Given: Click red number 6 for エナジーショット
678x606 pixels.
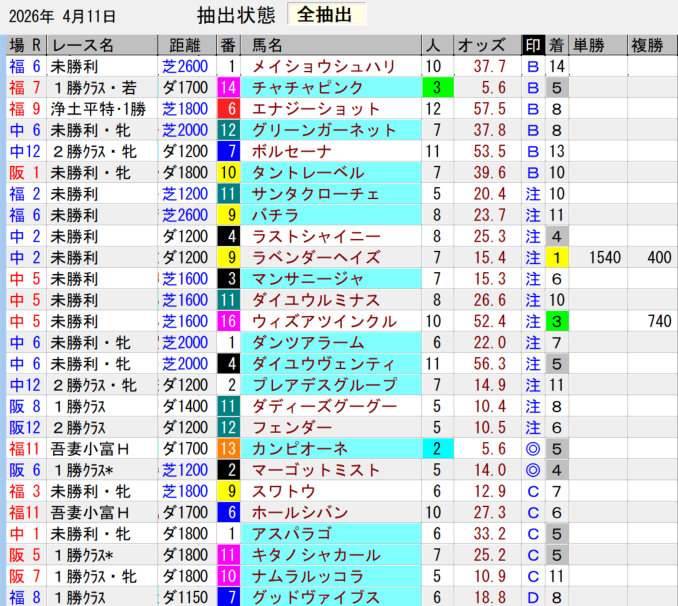Looking at the screenshot, I should click(228, 109).
